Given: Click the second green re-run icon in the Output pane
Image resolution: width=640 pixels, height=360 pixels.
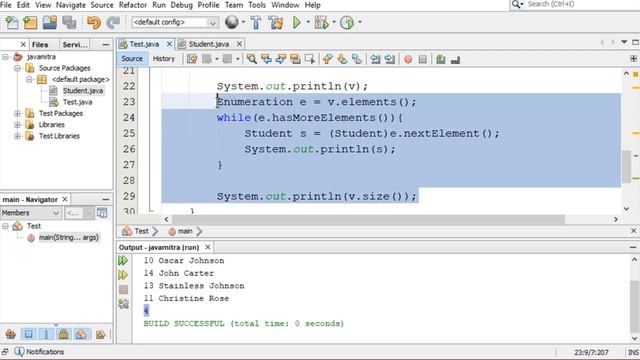Looking at the screenshot, I should coord(123,275).
